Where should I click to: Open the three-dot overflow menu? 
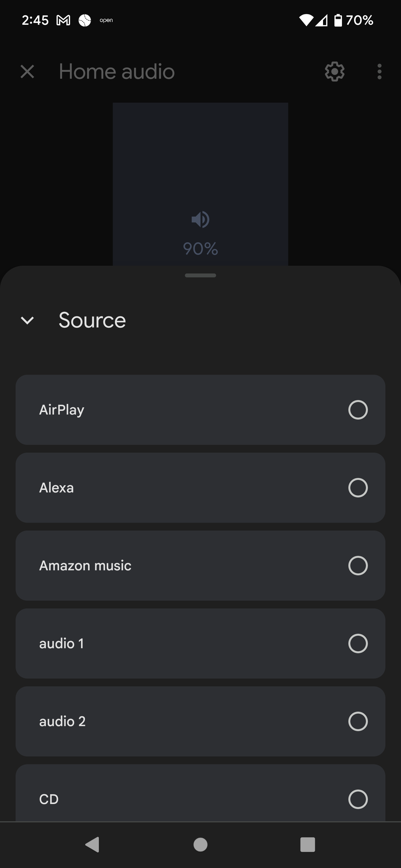(x=379, y=71)
